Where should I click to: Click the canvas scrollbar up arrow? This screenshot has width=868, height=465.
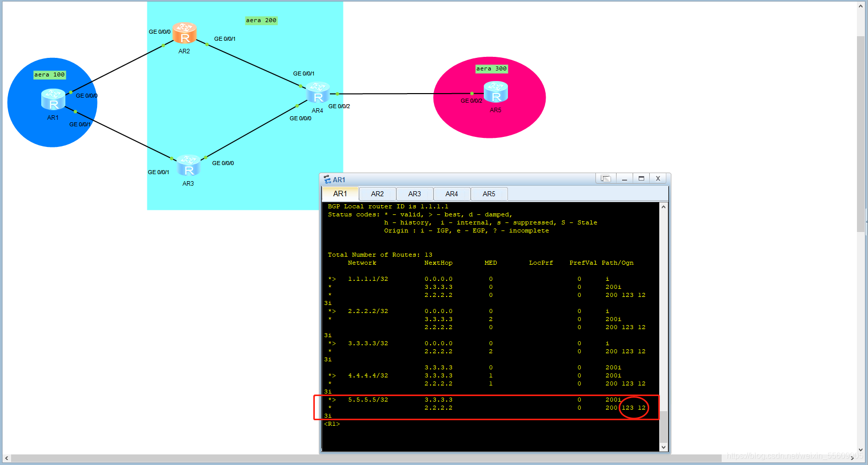click(861, 6)
